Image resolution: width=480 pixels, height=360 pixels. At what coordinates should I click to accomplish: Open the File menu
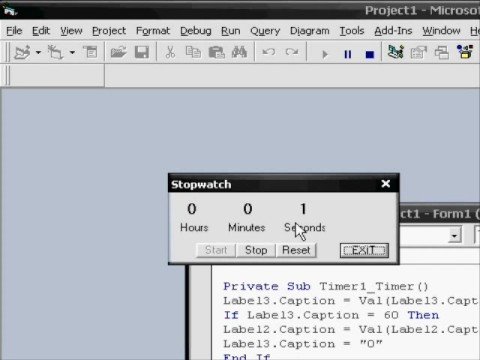14,31
